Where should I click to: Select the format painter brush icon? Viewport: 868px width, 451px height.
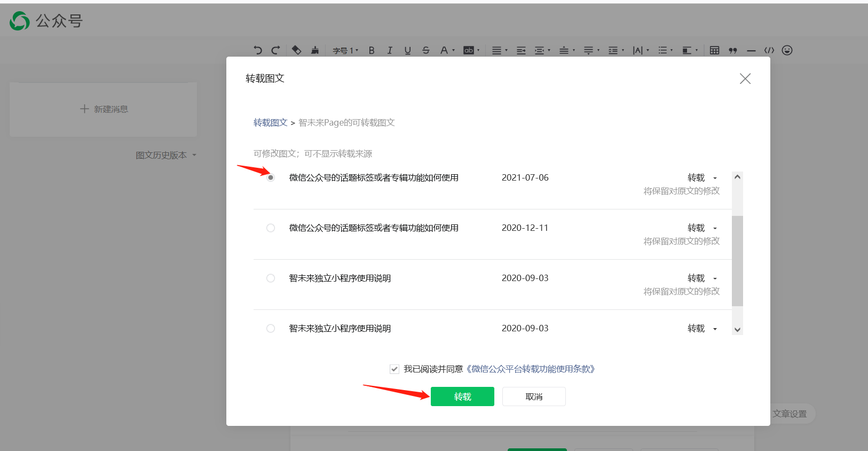tap(315, 50)
